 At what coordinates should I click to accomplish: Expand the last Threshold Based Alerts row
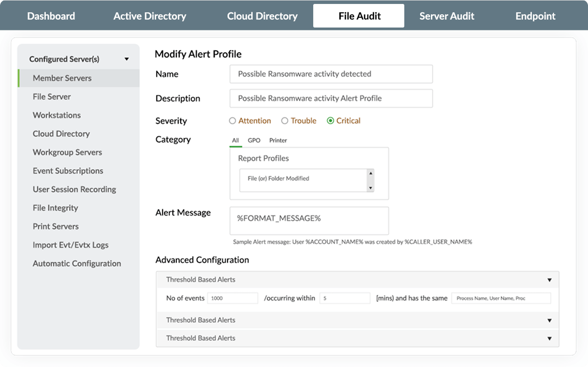pos(549,338)
